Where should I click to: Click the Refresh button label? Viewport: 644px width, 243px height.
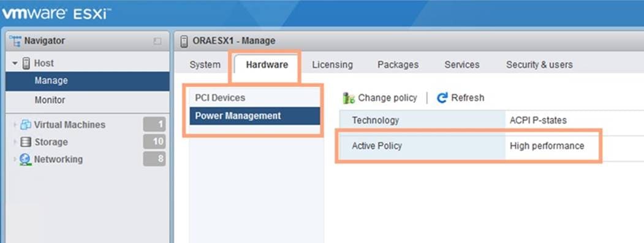click(x=468, y=98)
